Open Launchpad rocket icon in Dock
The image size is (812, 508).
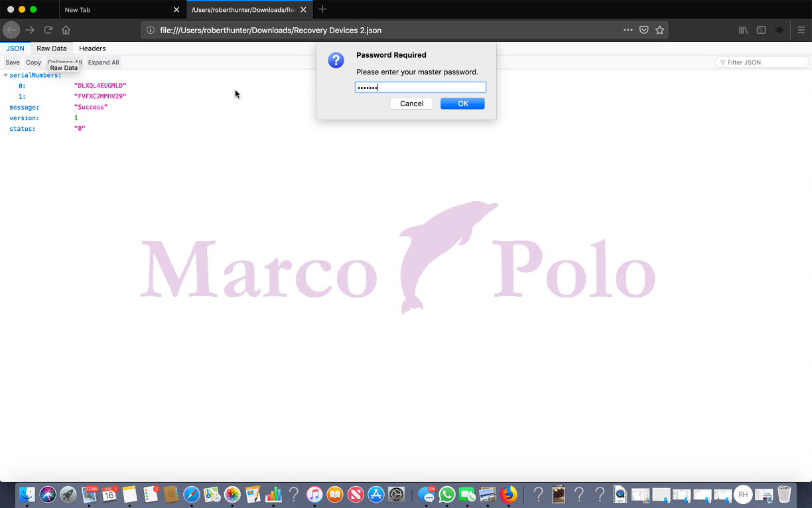(x=68, y=494)
